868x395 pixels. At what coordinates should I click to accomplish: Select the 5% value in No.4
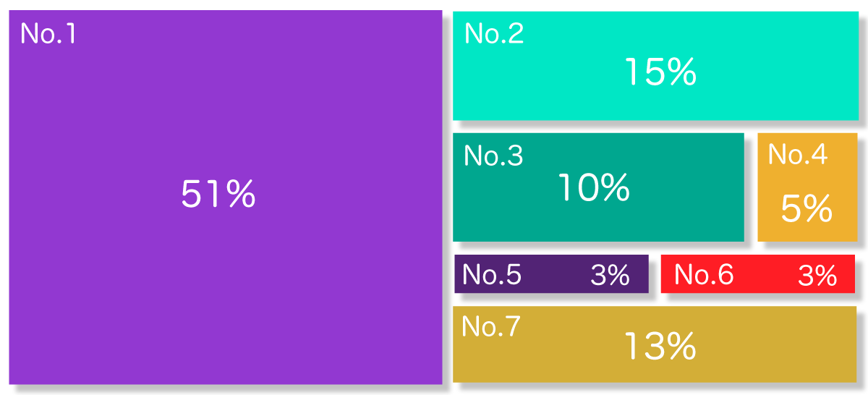[807, 209]
